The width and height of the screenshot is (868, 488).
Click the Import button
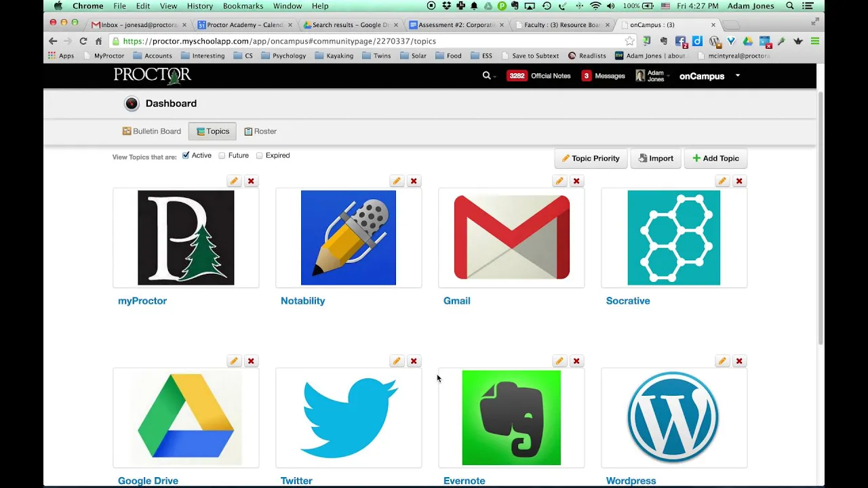pos(656,159)
